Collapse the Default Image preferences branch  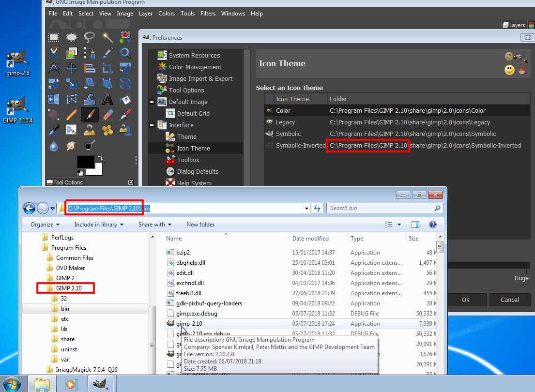[152, 102]
